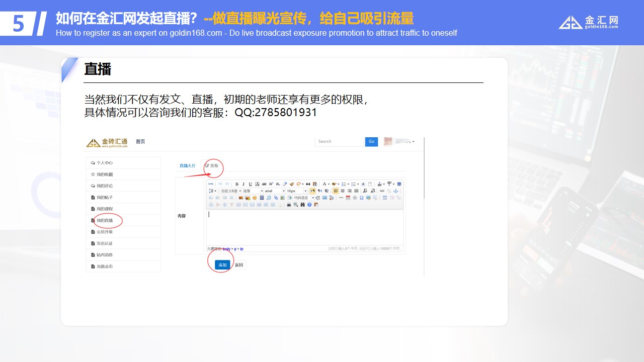Click the highlighted align-left icon

click(336, 191)
